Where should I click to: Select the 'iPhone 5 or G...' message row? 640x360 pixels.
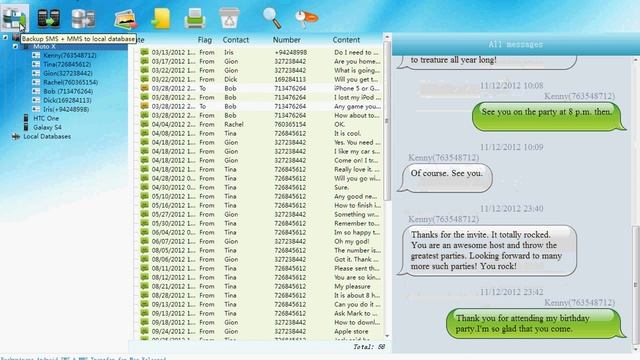pos(260,88)
